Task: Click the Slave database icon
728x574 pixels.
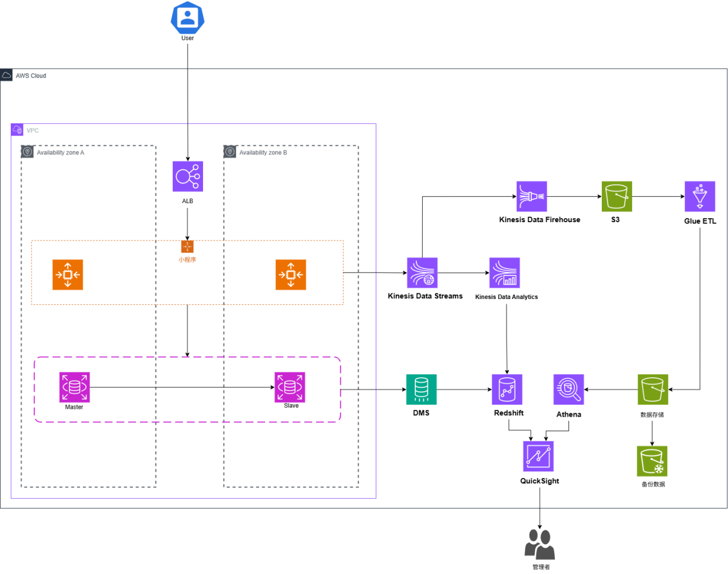Action: (x=290, y=387)
